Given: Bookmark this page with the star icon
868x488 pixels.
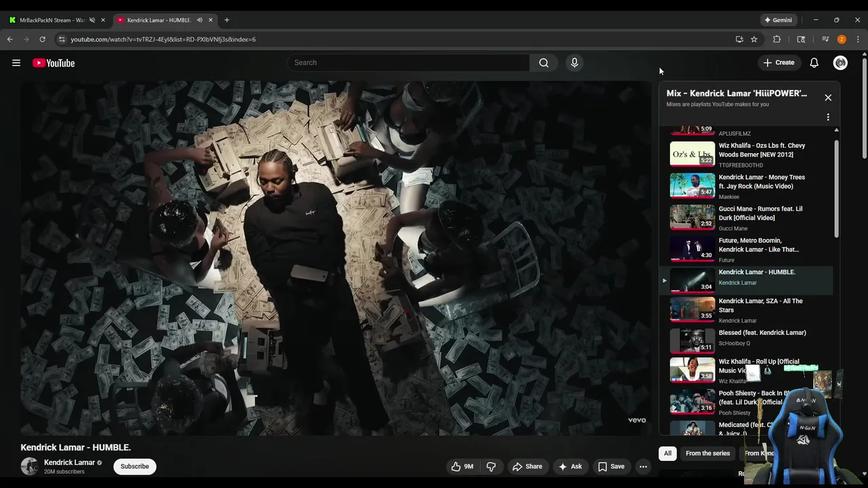Looking at the screenshot, I should (x=754, y=39).
